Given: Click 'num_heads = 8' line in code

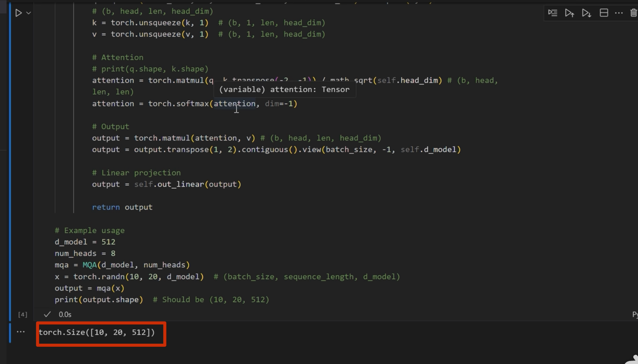Looking at the screenshot, I should [x=85, y=253].
